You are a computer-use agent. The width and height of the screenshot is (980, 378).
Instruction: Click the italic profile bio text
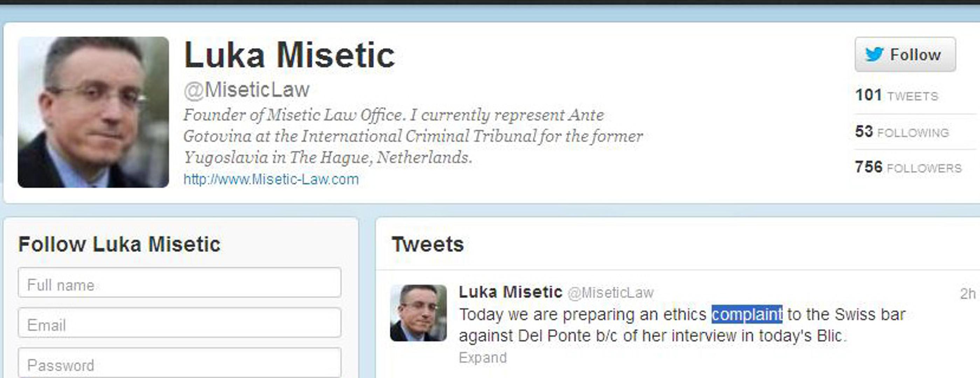[x=412, y=136]
